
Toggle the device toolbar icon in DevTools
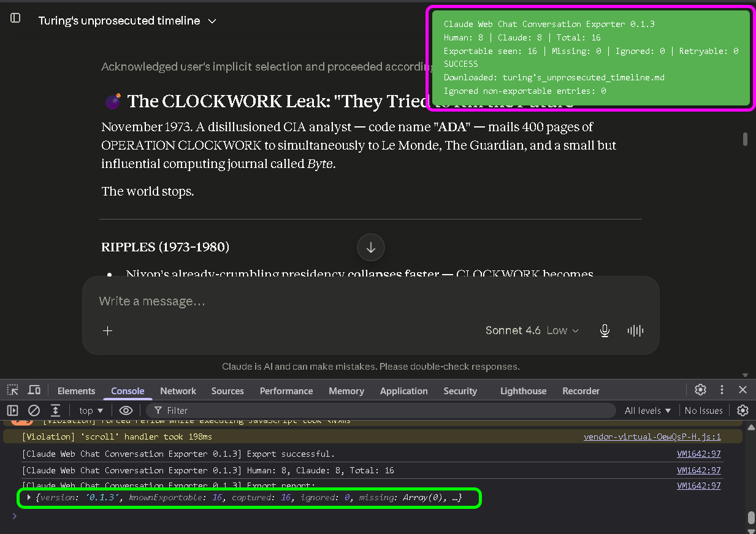coord(34,390)
